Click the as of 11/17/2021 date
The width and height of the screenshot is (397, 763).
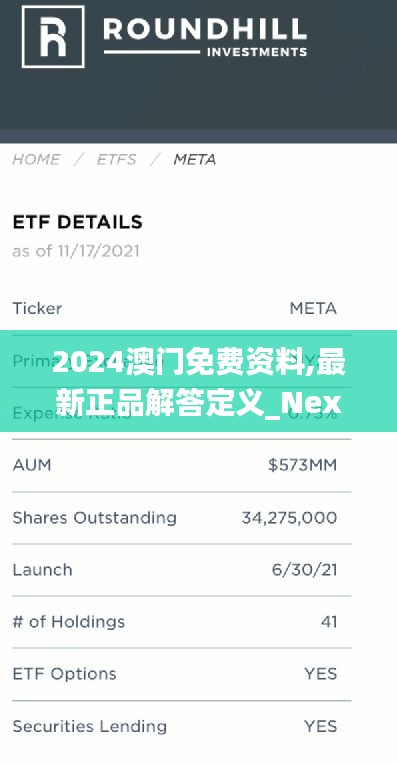(76, 251)
